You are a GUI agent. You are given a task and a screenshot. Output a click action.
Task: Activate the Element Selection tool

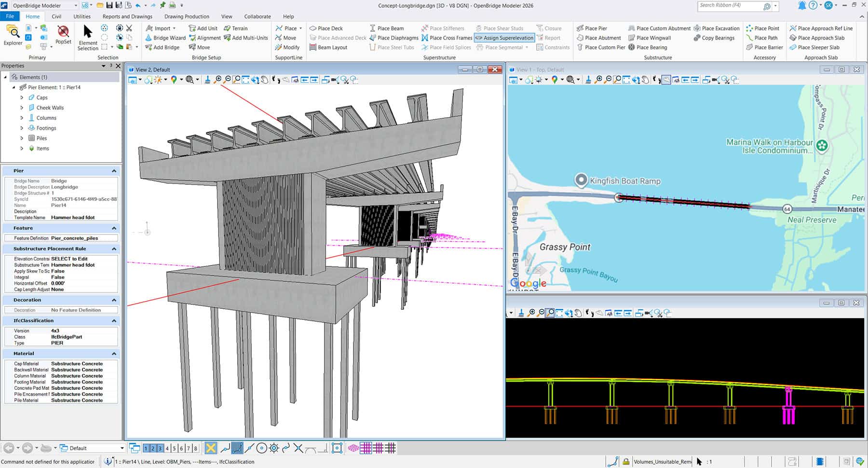click(88, 38)
